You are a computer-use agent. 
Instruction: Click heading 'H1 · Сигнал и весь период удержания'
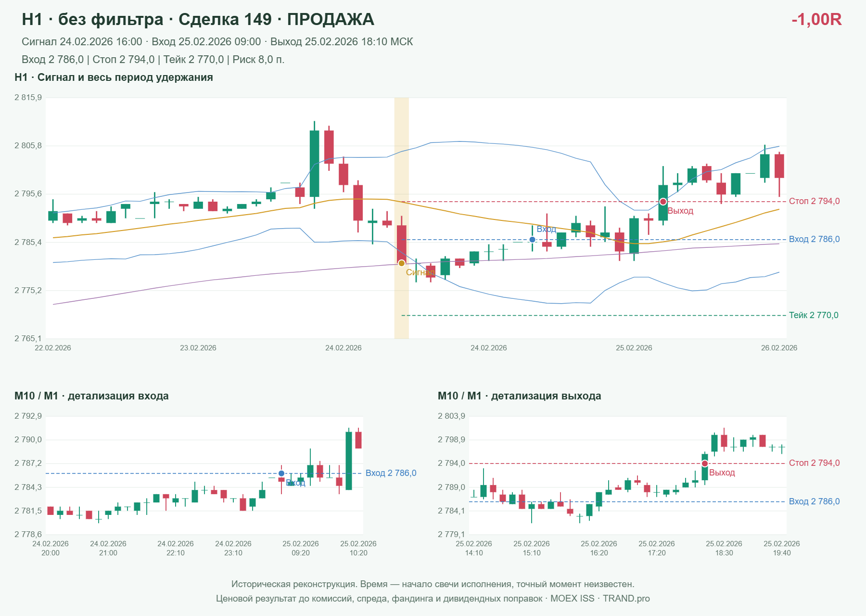(x=114, y=77)
